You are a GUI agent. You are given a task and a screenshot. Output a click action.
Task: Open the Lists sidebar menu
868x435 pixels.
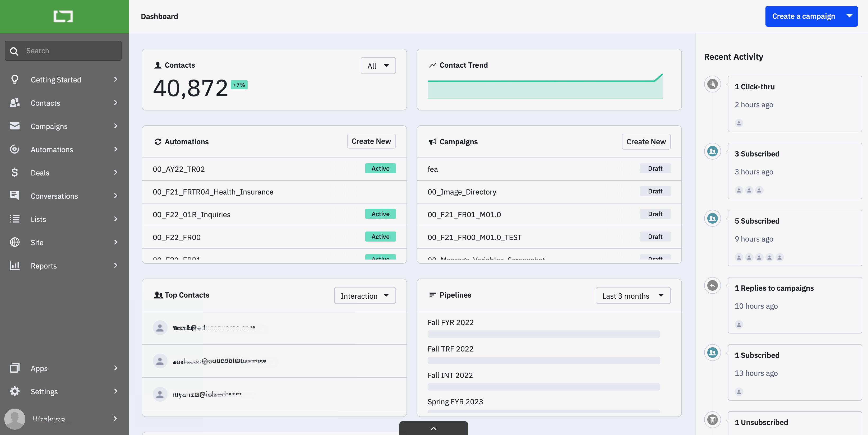click(x=64, y=219)
